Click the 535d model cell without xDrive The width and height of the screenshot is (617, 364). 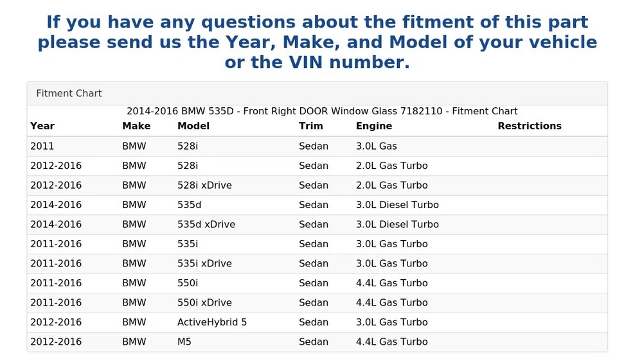[190, 205]
